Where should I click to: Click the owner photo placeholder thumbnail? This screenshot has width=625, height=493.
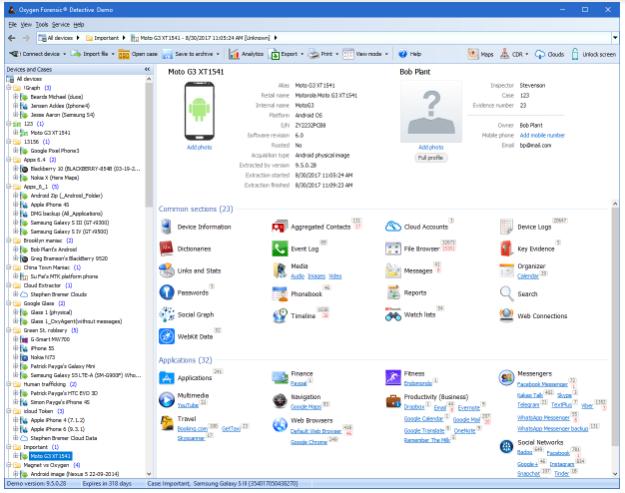(431, 111)
